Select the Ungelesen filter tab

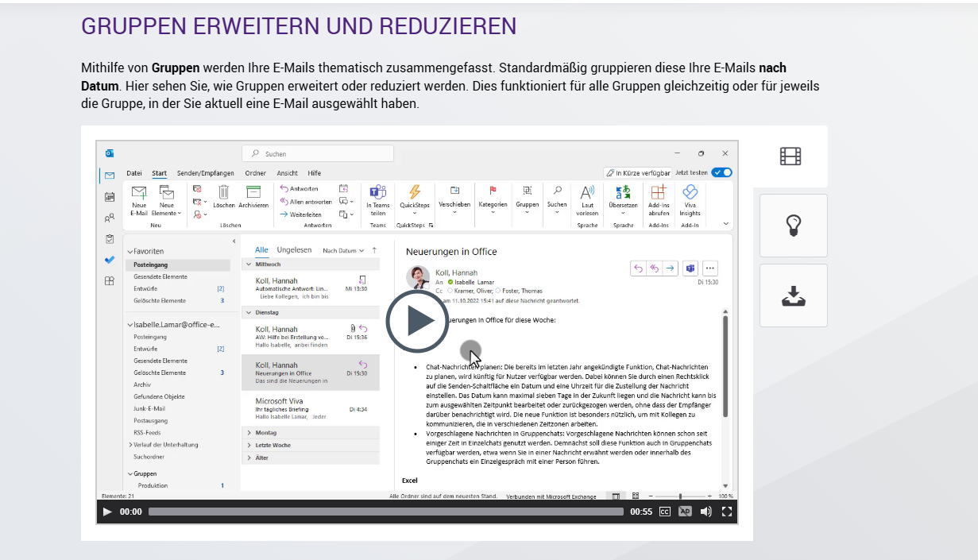point(294,250)
